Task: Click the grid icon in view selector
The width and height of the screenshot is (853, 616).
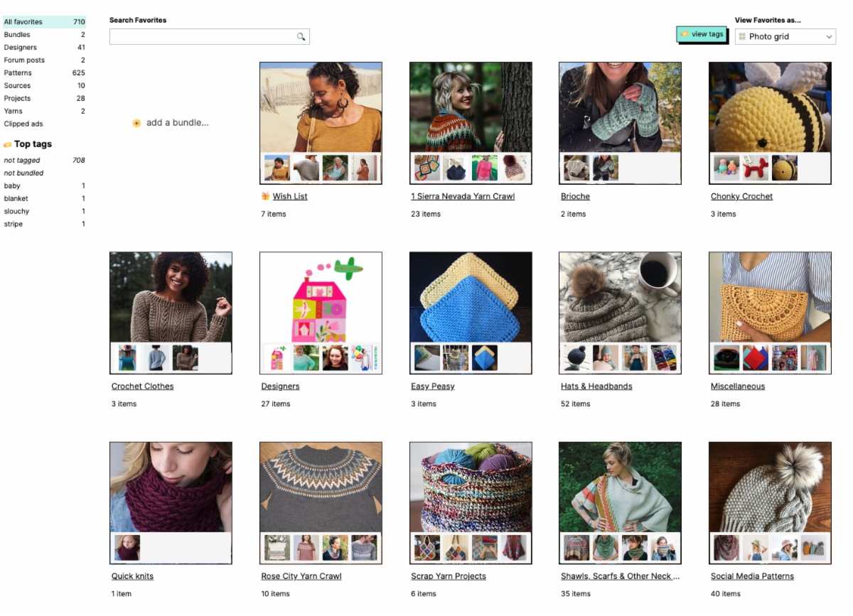Action: [x=742, y=36]
